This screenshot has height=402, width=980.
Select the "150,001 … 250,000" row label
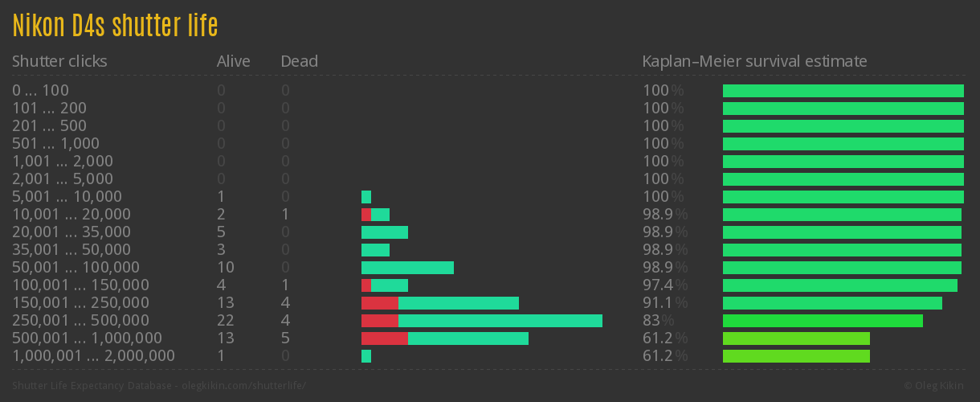80,303
